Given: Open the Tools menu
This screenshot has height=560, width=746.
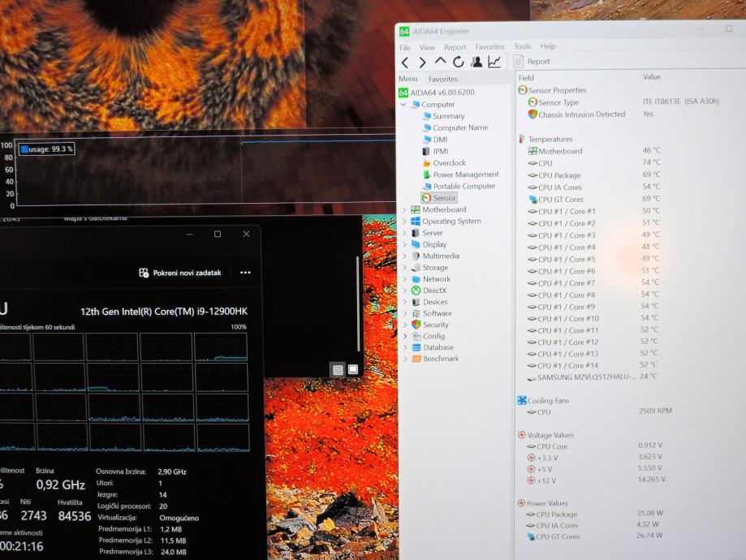Looking at the screenshot, I should pos(522,47).
